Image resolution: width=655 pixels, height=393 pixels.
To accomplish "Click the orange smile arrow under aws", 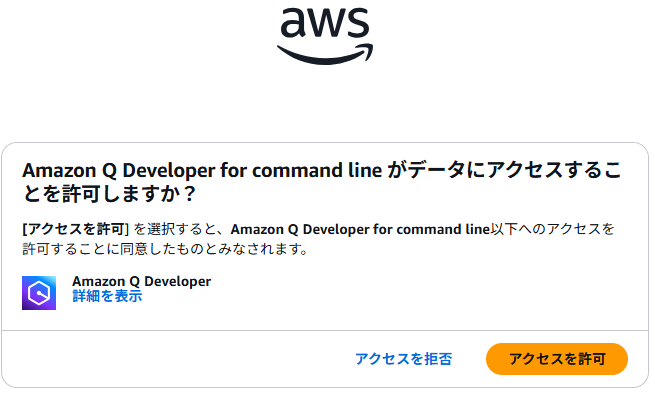I will click(x=325, y=54).
